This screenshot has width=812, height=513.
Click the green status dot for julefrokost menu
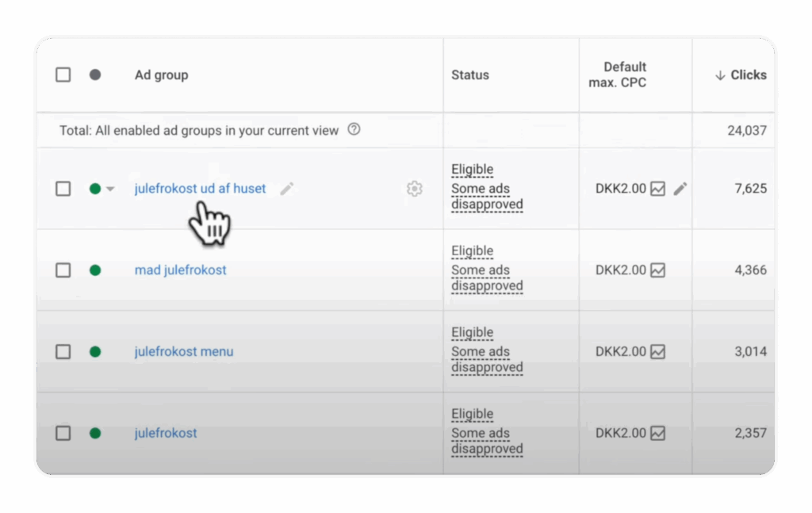[x=95, y=351]
